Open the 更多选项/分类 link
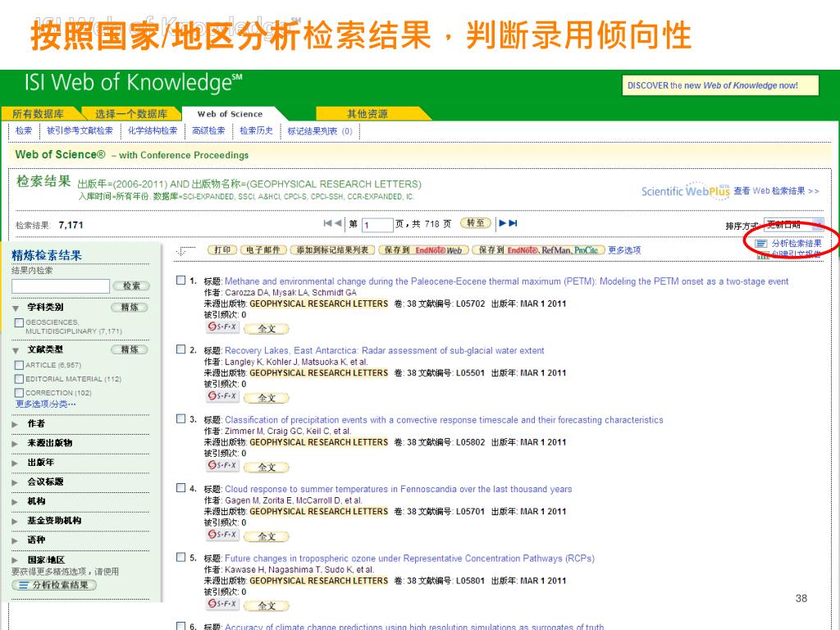The image size is (840, 630). pyautogui.click(x=46, y=404)
